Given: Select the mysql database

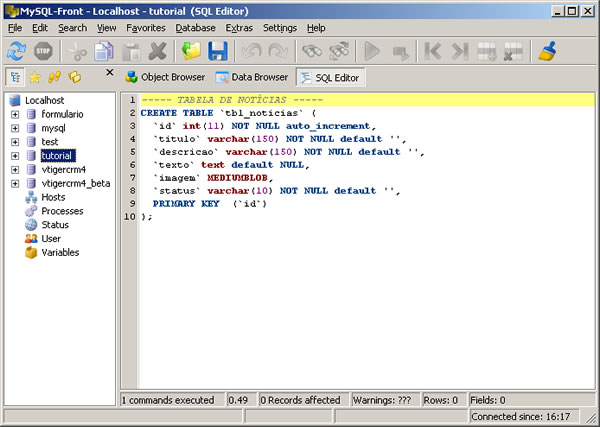Looking at the screenshot, I should [53, 128].
